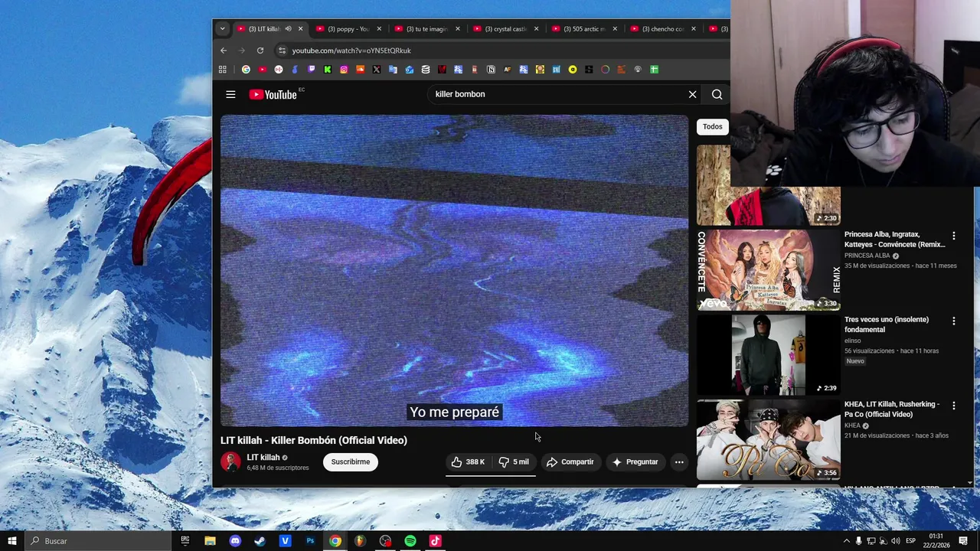
Task: Open options menu for KHEA Pa Co video
Action: pos(953,406)
